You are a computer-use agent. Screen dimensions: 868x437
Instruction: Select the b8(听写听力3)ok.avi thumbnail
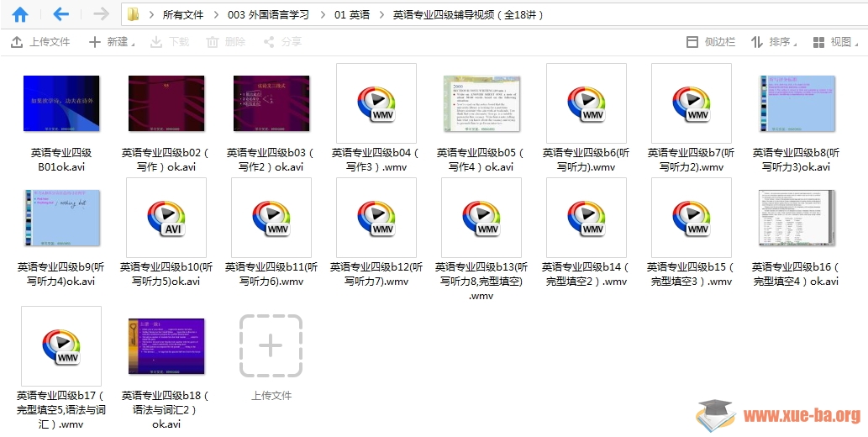point(797,103)
